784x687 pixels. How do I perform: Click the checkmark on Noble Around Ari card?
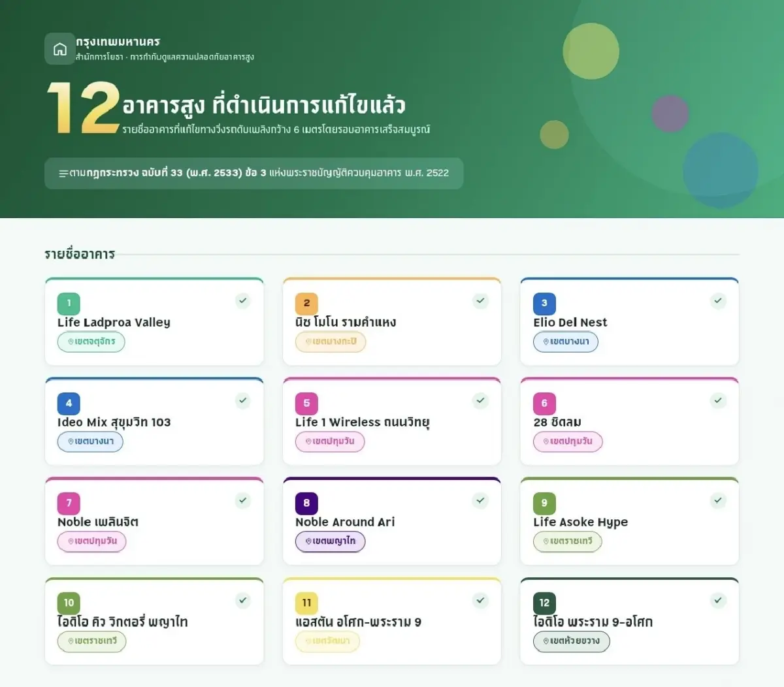481,500
